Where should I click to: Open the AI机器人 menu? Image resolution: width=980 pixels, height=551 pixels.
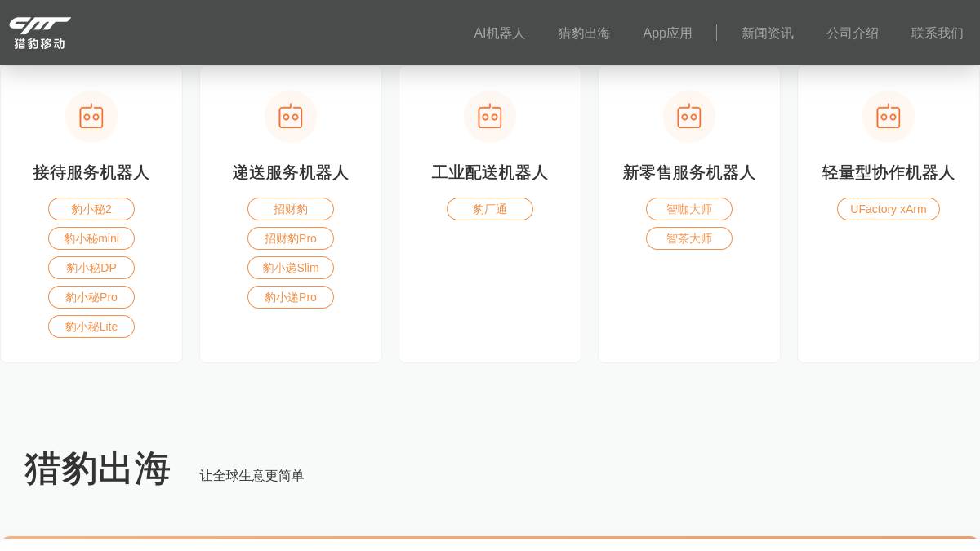[500, 33]
